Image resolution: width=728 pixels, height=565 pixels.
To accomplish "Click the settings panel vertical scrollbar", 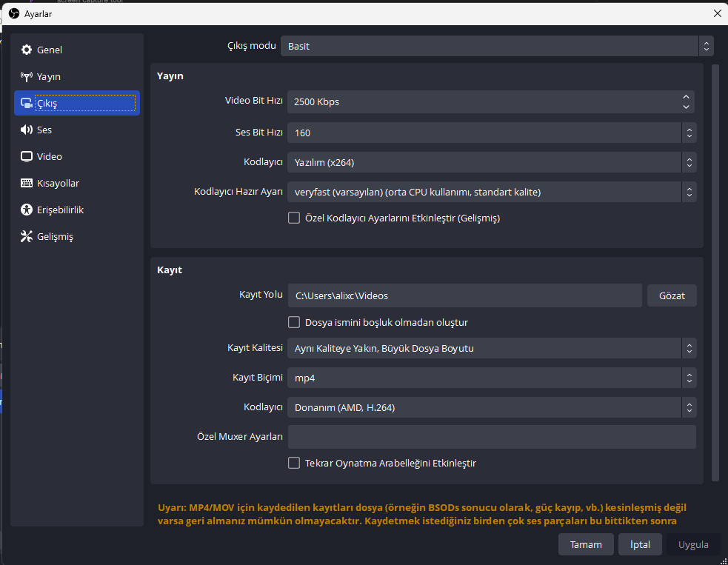I will pos(715,274).
